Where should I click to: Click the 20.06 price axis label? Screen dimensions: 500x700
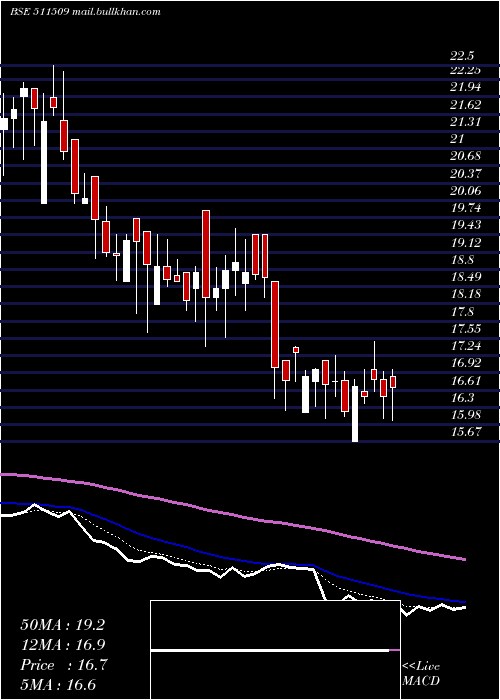[x=465, y=191]
